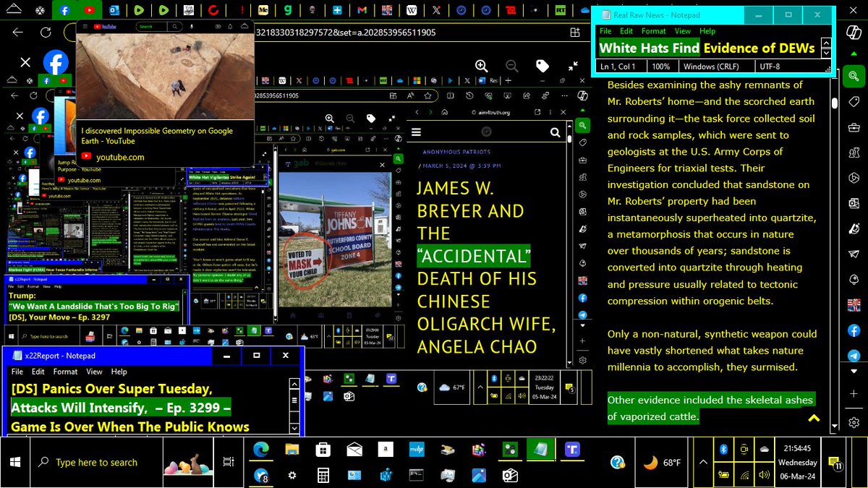Screen dimensions: 868x488
Task: Open the Outlook icon in Edge sidebar
Action: click(x=854, y=204)
